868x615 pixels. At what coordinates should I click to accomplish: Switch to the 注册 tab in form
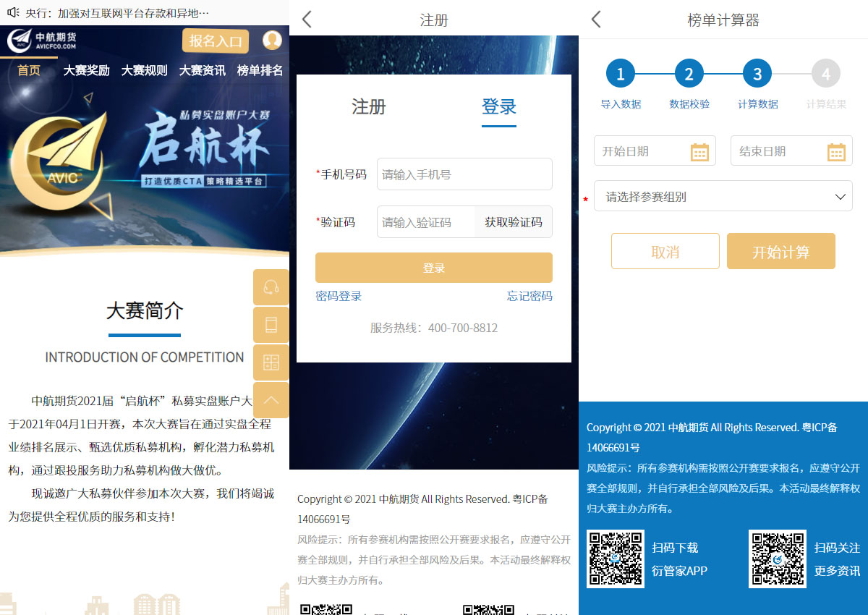point(369,107)
